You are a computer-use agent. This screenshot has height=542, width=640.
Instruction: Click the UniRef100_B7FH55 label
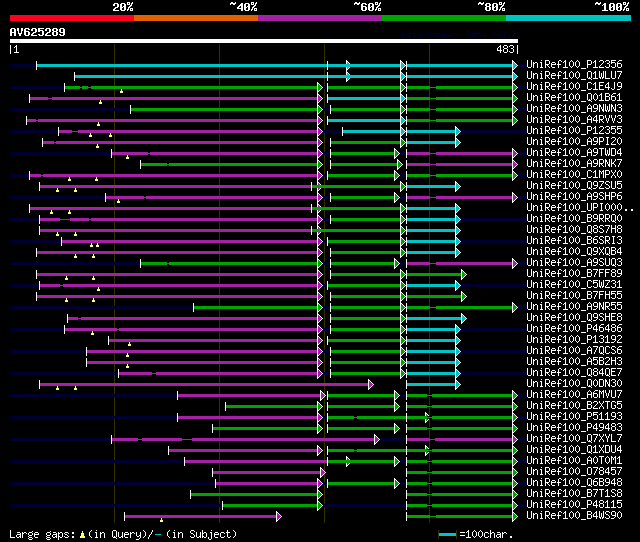point(574,296)
